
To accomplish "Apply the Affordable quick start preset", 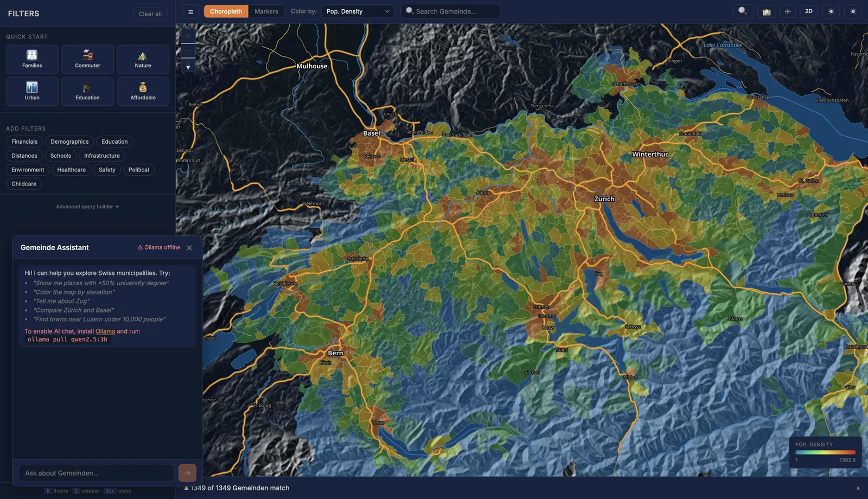I will point(143,91).
